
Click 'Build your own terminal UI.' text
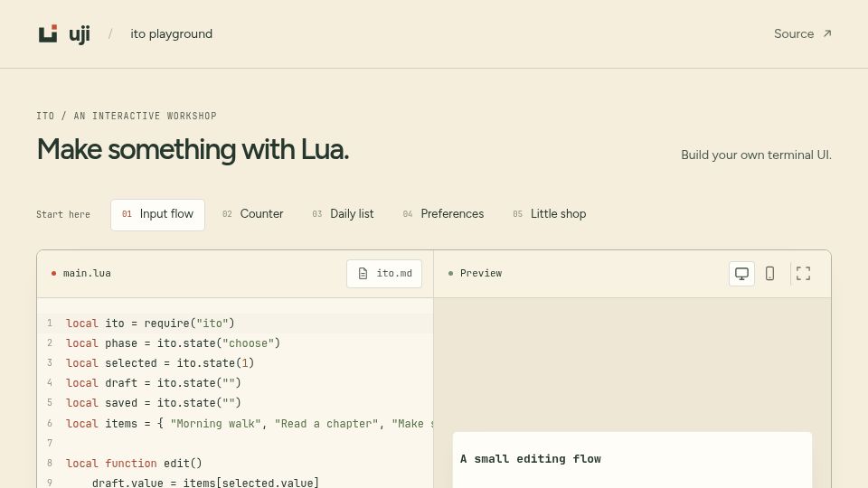(756, 155)
